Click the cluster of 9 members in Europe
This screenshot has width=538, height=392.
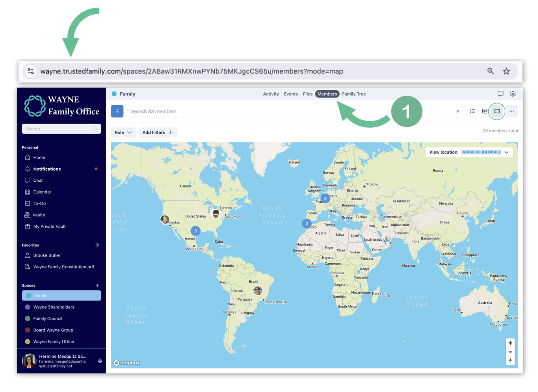[325, 198]
